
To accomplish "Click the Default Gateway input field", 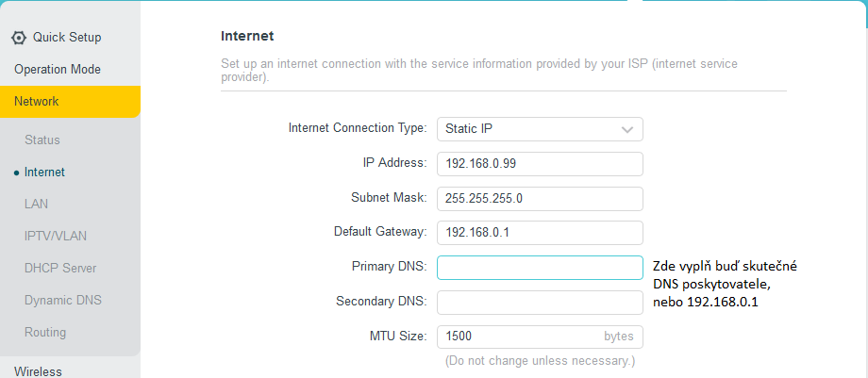I will tap(540, 233).
